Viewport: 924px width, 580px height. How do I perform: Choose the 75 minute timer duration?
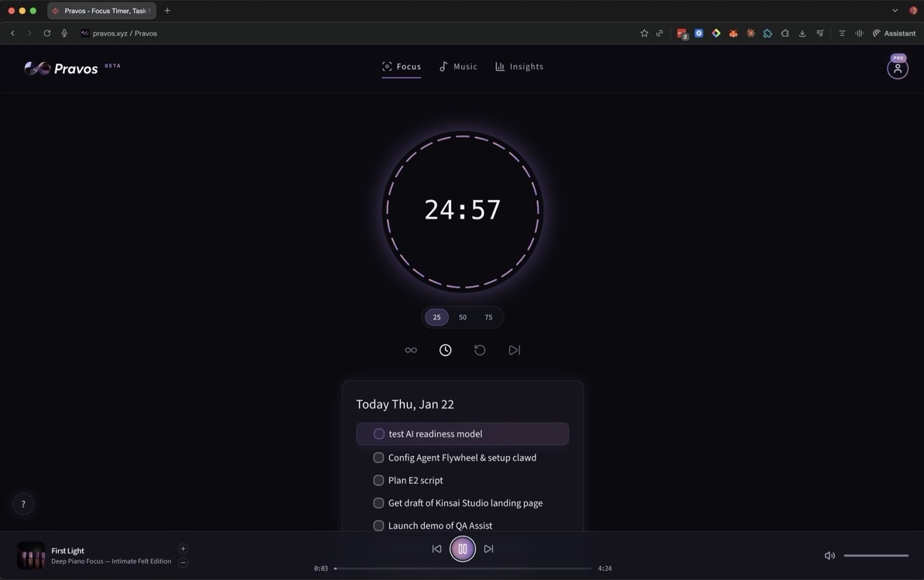click(x=488, y=317)
